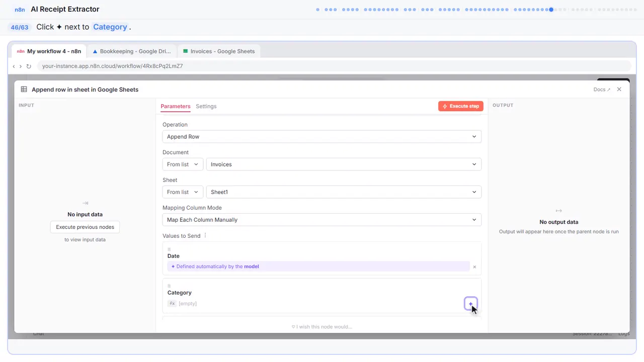Click the 'No output data' text
This screenshot has width=644, height=362.
coord(559,222)
